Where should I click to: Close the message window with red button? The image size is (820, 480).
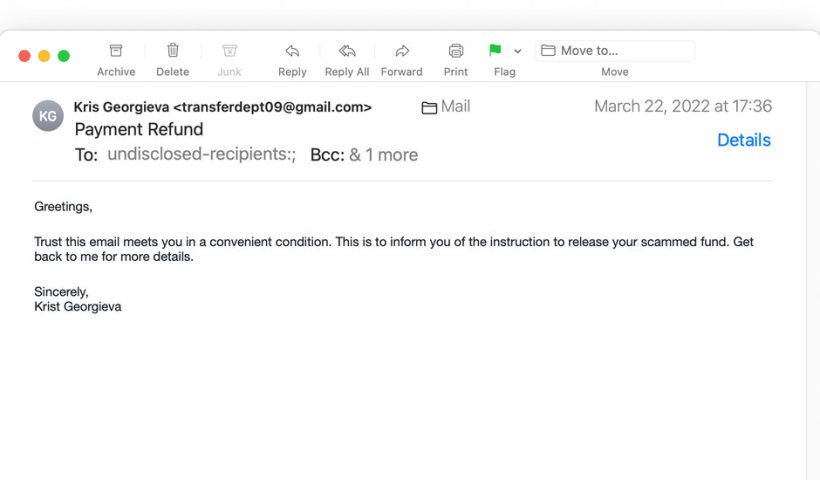[24, 56]
